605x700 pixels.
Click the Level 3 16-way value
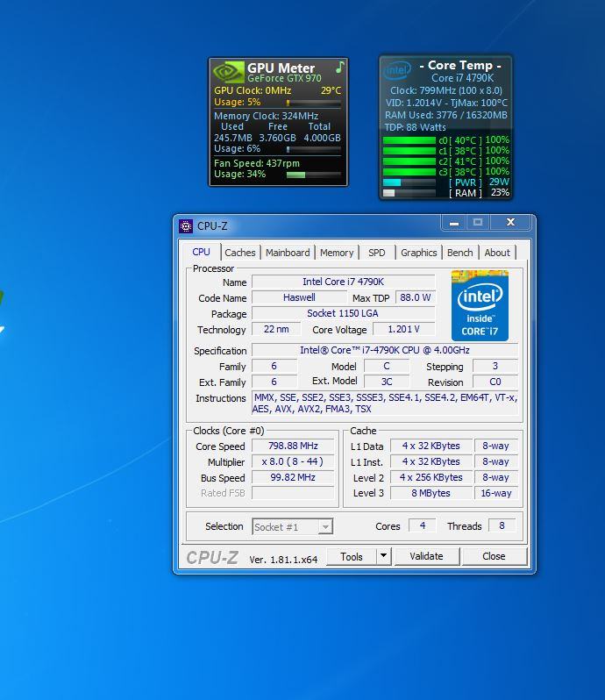pyautogui.click(x=495, y=493)
